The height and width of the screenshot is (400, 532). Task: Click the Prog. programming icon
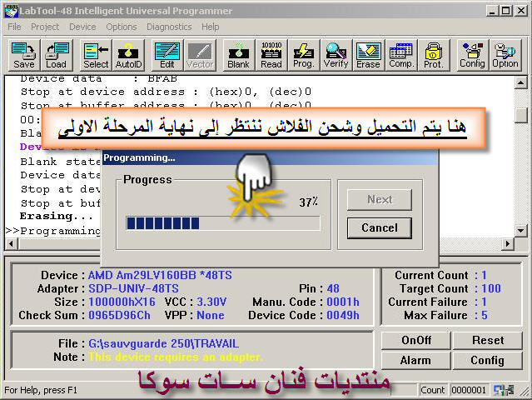coord(304,55)
